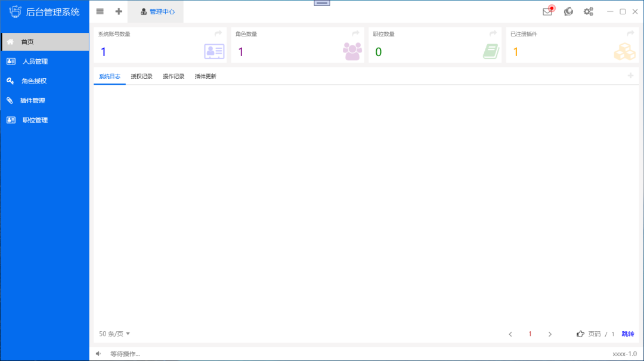Open the mail messages icon with red badge

(547, 11)
